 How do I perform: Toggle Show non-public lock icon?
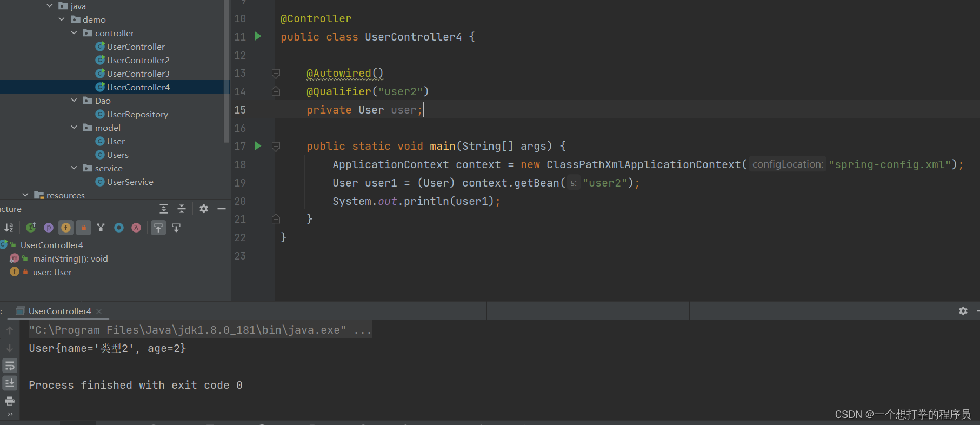tap(84, 228)
